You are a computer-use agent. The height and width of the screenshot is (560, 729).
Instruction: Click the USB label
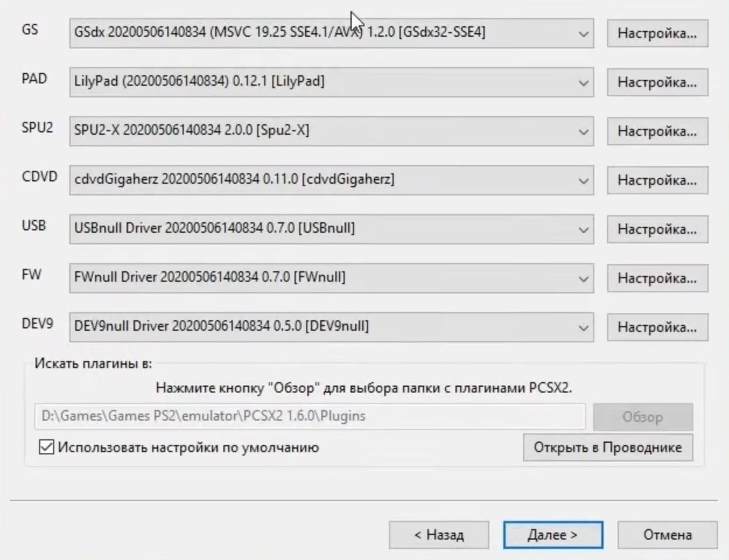[x=34, y=225]
